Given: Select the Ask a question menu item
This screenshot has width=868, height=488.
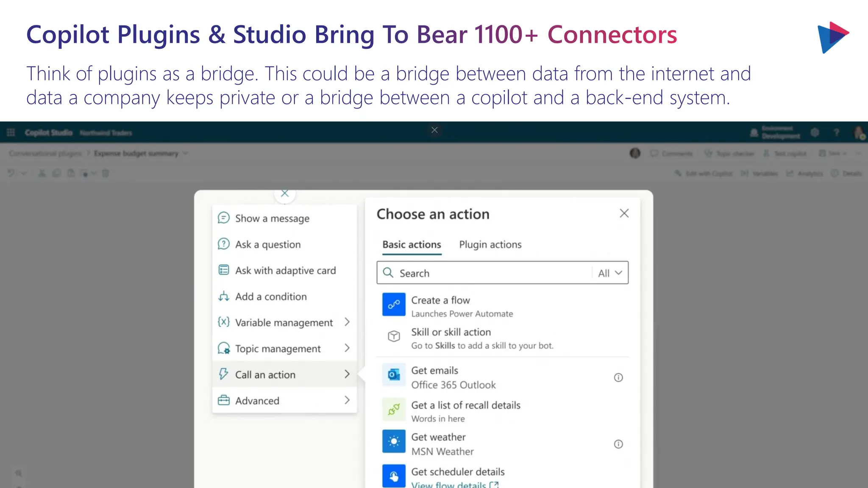Looking at the screenshot, I should 284,244.
